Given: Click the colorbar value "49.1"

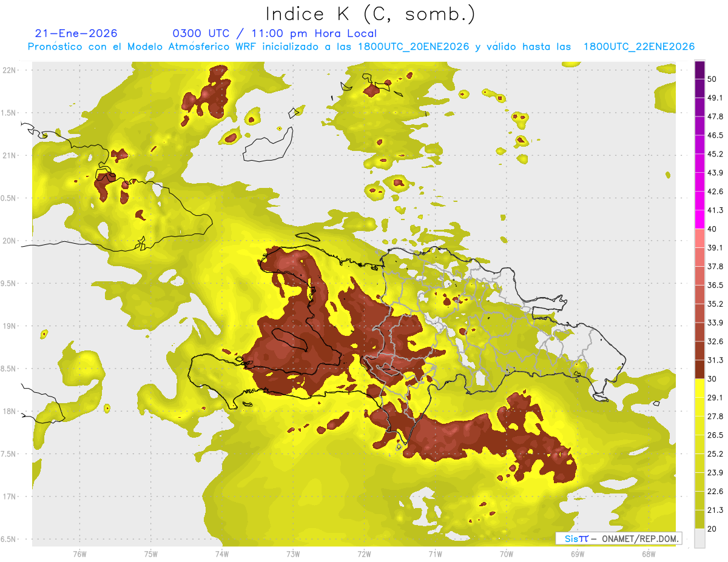Looking at the screenshot, I should [716, 98].
